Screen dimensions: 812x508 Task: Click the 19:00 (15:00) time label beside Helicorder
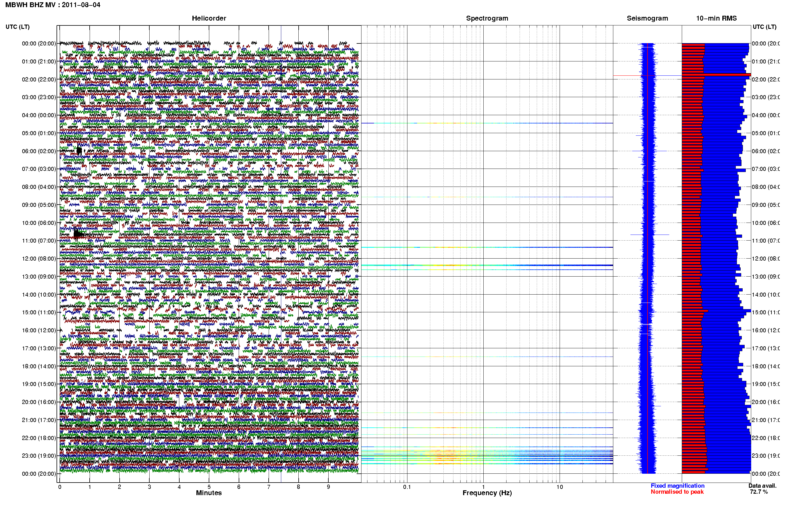pos(39,384)
